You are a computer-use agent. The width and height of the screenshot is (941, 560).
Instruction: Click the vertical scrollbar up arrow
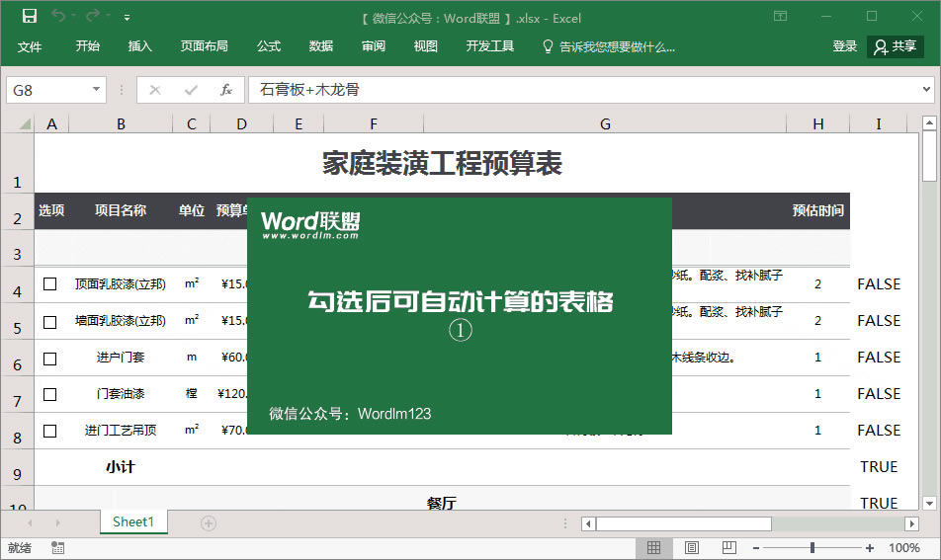coord(929,122)
